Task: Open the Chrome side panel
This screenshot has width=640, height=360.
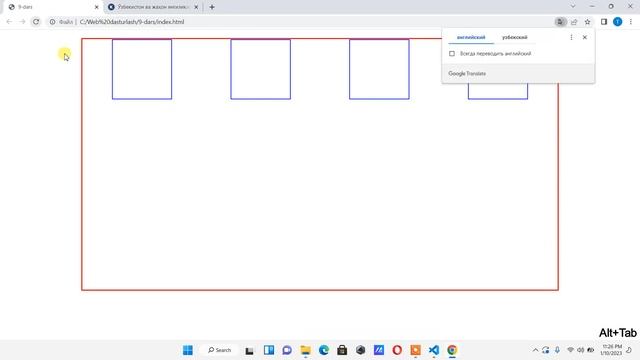Action: (604, 22)
